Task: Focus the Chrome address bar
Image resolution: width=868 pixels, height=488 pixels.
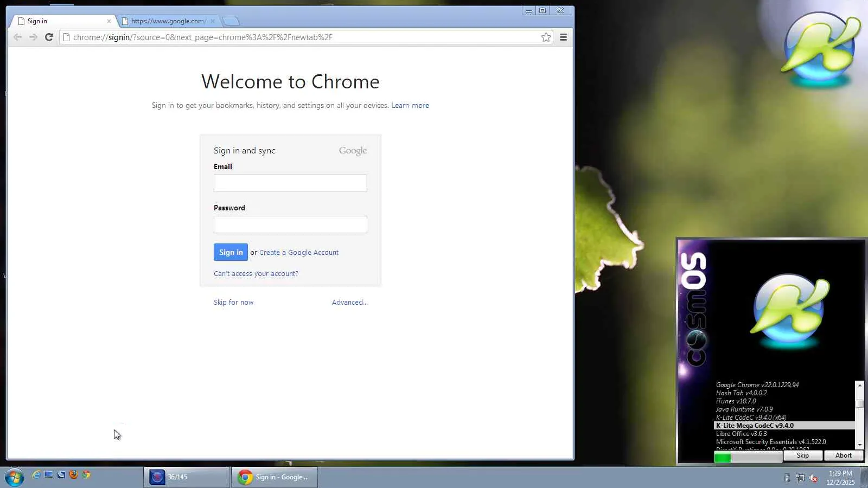Action: pos(307,37)
